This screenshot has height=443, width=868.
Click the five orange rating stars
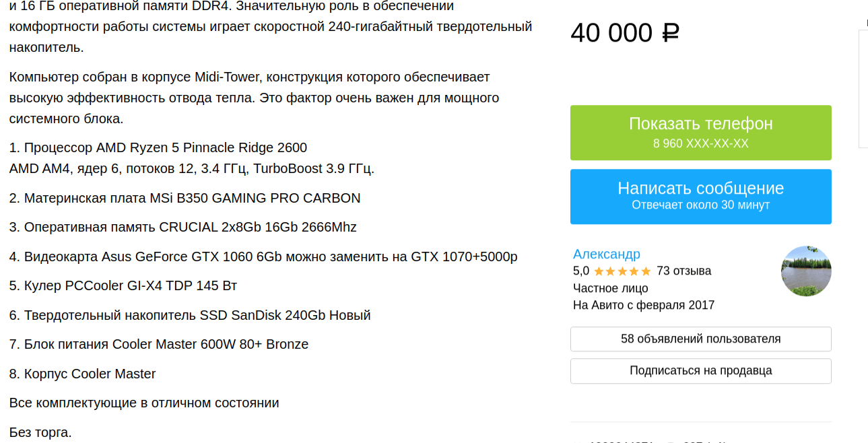pyautogui.click(x=622, y=271)
